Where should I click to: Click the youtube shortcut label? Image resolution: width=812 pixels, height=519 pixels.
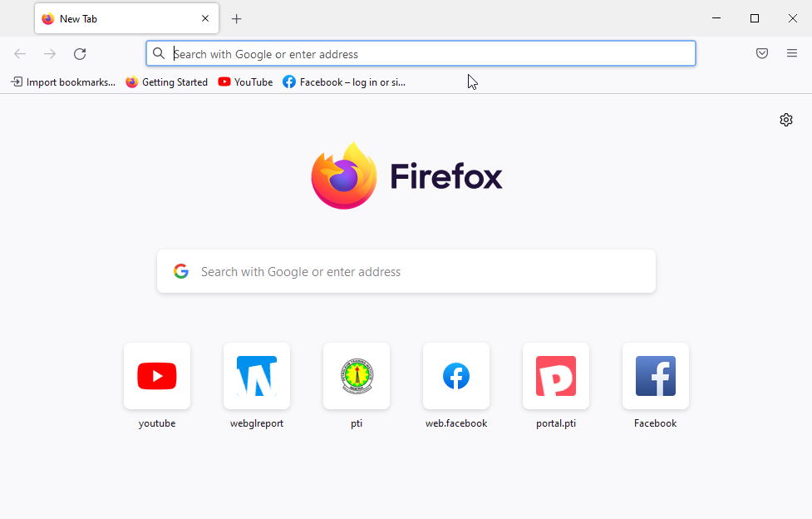click(157, 423)
